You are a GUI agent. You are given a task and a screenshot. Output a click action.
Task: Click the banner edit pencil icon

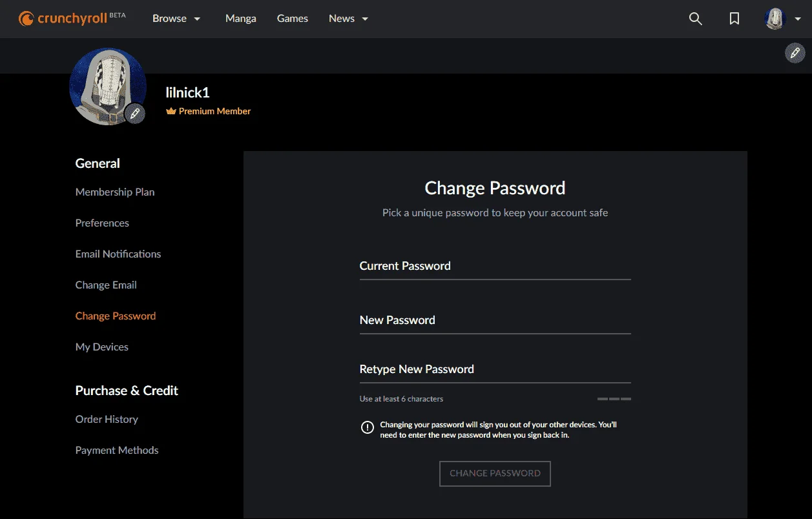[795, 53]
